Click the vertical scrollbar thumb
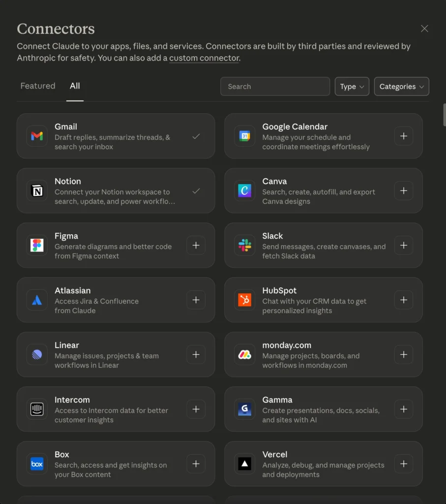Image resolution: width=446 pixels, height=504 pixels. (444, 114)
